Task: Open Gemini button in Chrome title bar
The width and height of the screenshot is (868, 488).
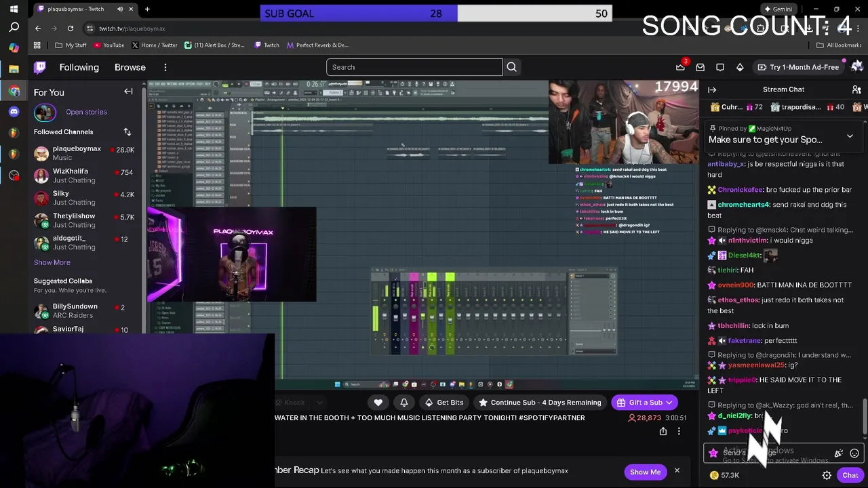Action: [x=778, y=9]
